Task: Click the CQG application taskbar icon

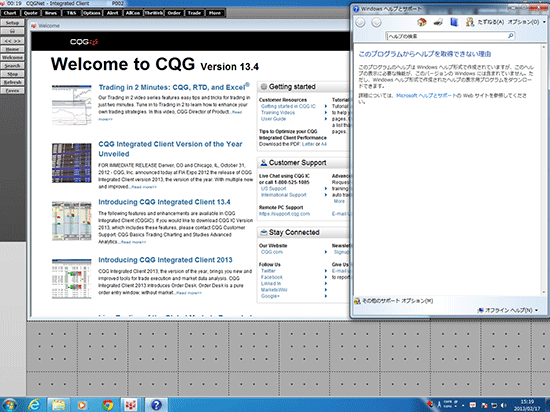Action: [131, 405]
